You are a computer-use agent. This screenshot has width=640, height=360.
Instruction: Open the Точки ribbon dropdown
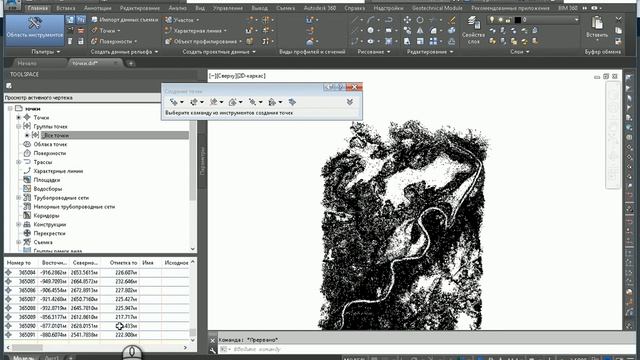106,31
